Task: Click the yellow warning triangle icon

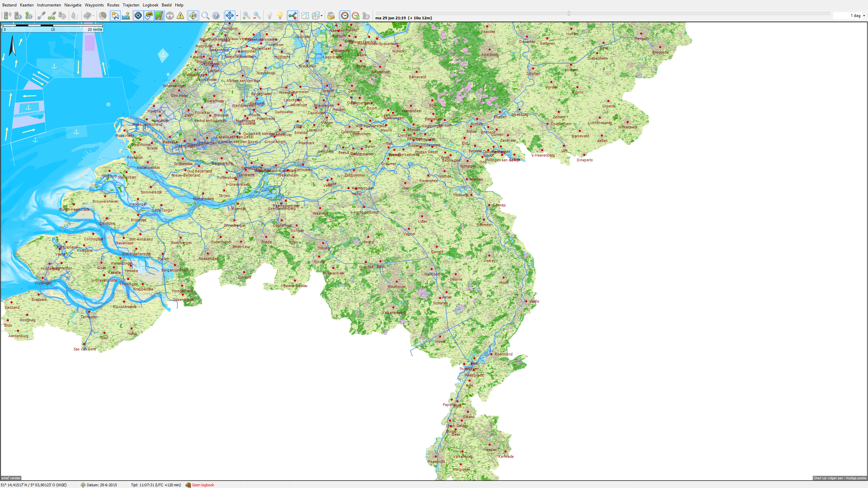Action: click(x=180, y=16)
